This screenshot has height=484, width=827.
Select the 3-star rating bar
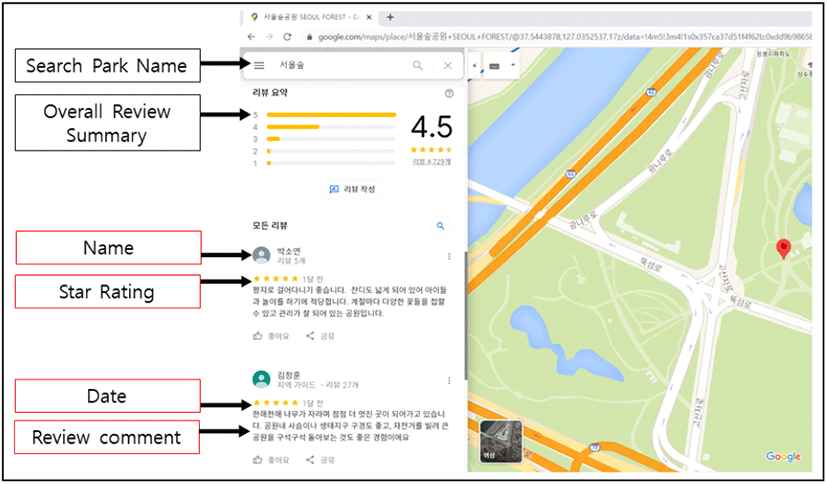click(x=331, y=139)
